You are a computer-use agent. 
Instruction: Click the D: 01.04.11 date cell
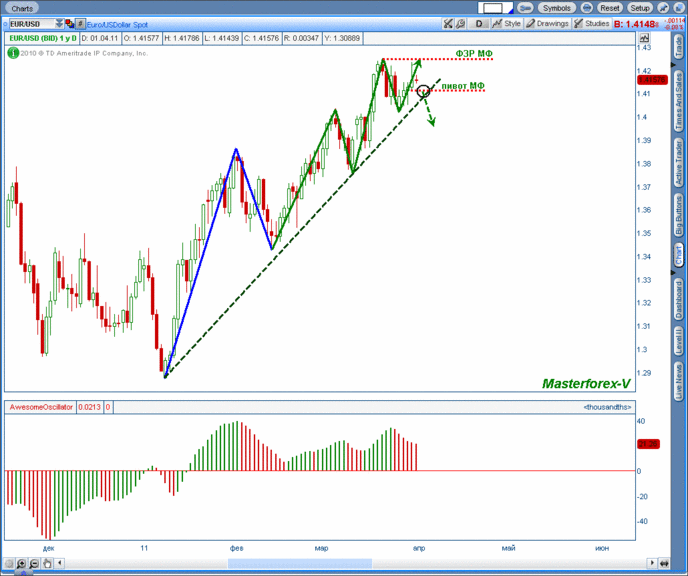(100, 38)
